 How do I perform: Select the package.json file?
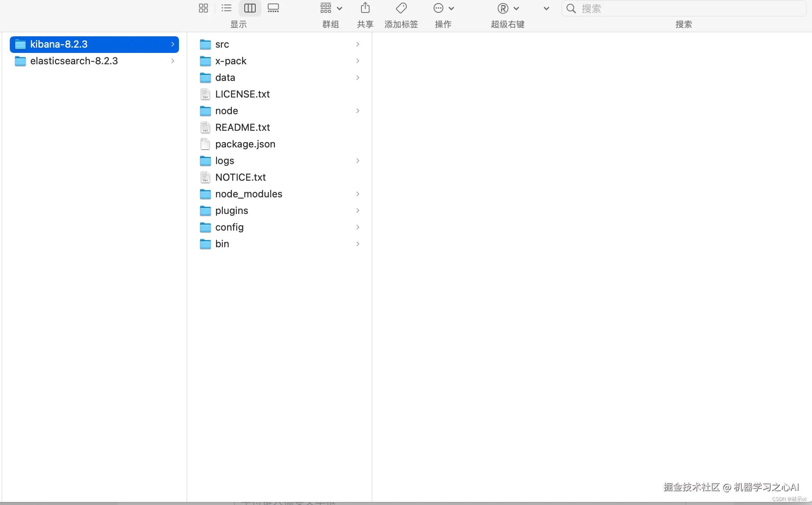click(x=245, y=144)
